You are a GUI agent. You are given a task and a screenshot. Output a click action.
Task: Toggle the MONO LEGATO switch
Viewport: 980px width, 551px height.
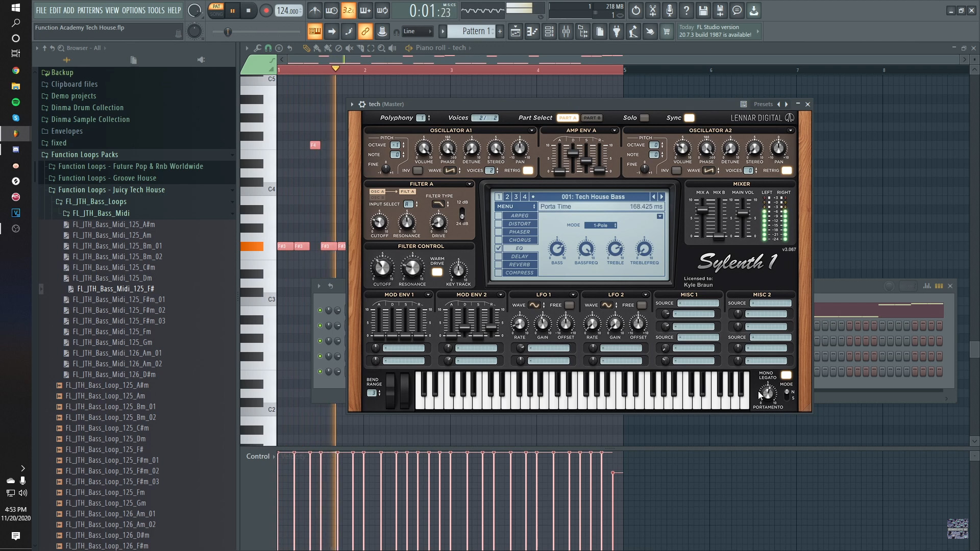click(x=786, y=375)
